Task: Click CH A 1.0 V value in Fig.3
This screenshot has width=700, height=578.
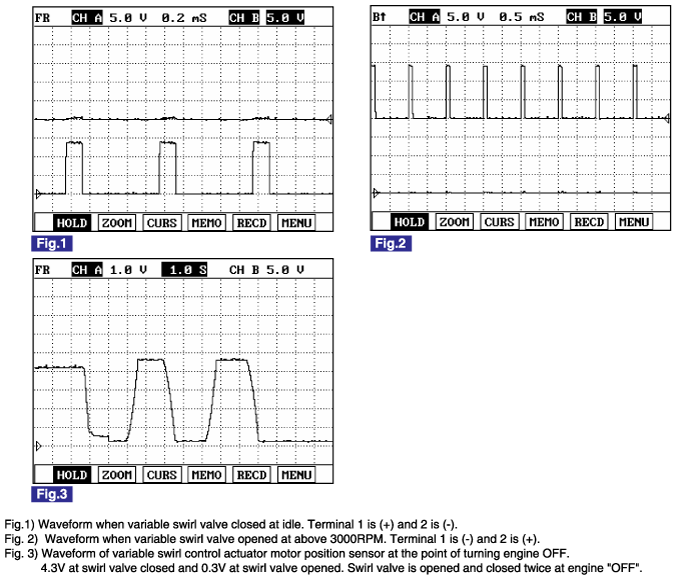Action: 128,270
